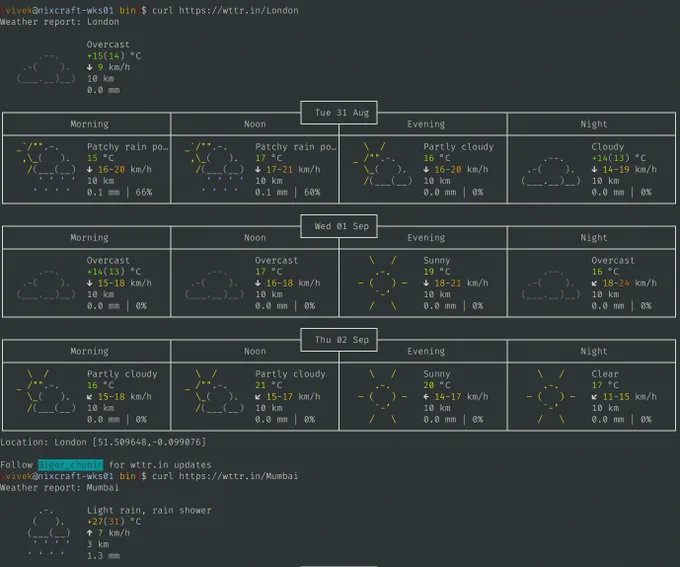The width and height of the screenshot is (680, 567).
Task: Click the cloud art in Tue 31 Aug Night
Action: (551, 170)
